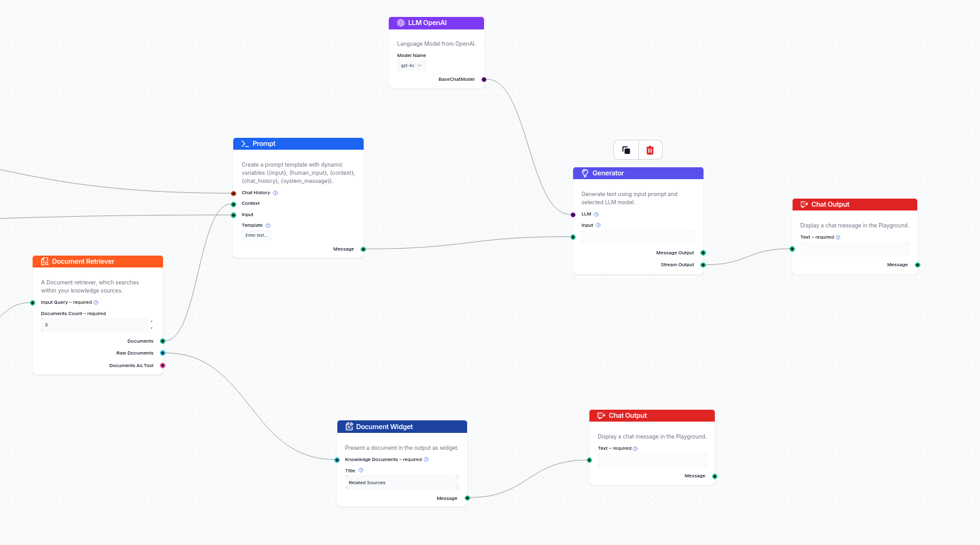Click the lightbulb icon on the Generator header
This screenshot has height=545, width=980.
(x=585, y=173)
